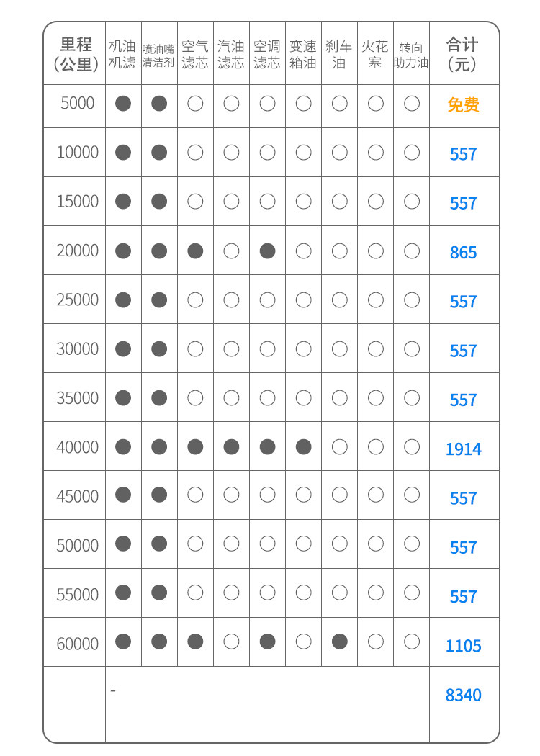
Task: Click the 里程(公里) header cell
Action: coord(76,54)
